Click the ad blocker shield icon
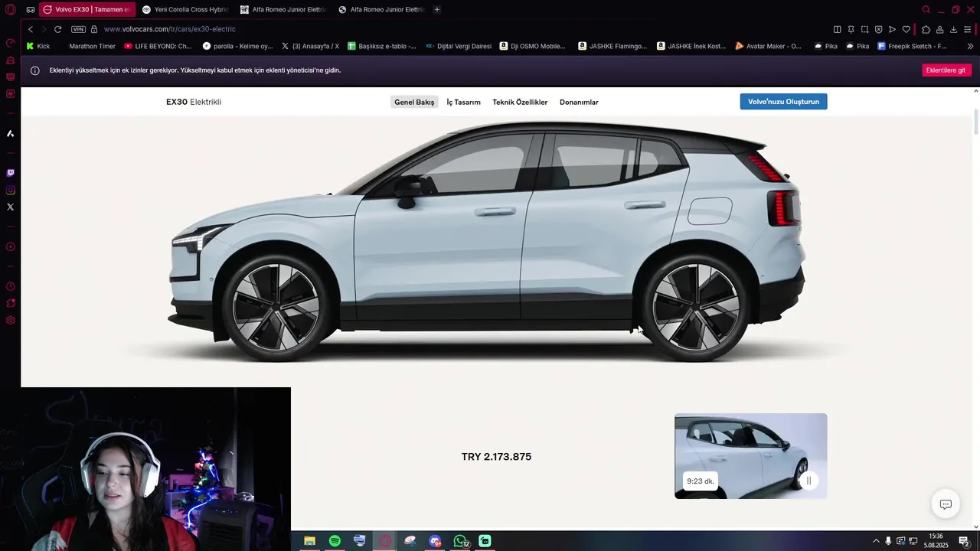This screenshot has height=551, width=980. tap(878, 29)
